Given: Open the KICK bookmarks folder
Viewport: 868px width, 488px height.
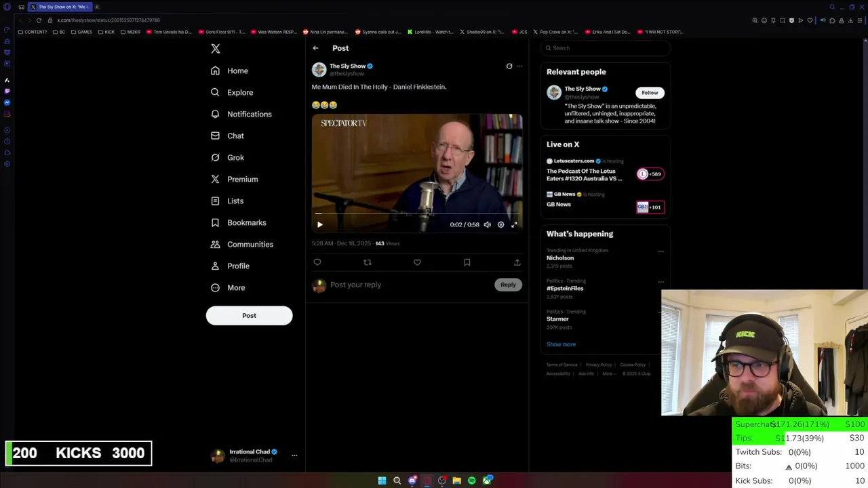Looking at the screenshot, I should 106,32.
